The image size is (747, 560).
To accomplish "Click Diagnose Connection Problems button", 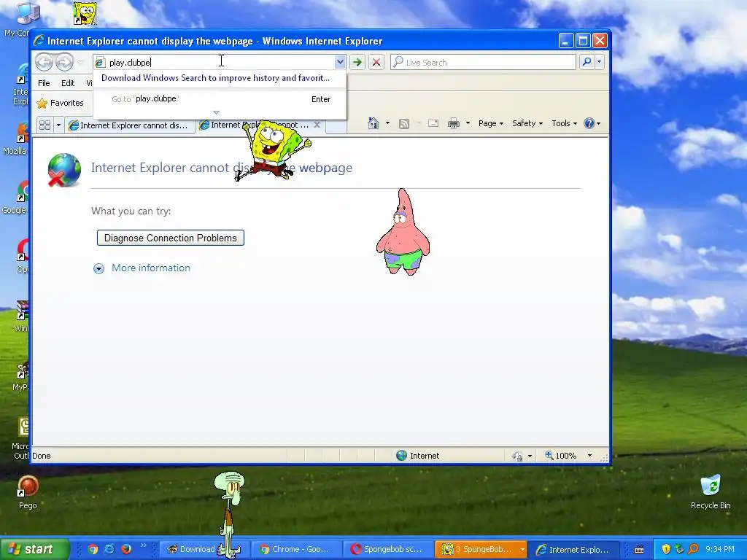I will point(171,238).
